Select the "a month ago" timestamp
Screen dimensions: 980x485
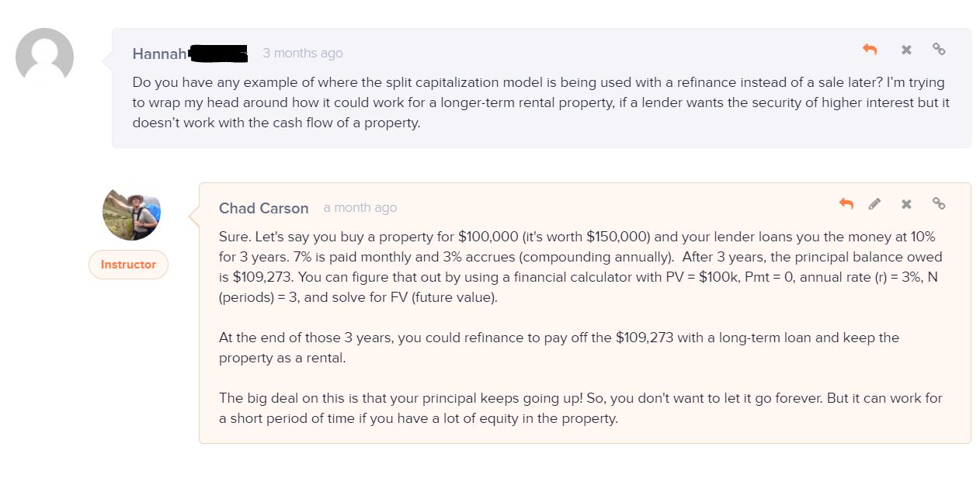pyautogui.click(x=360, y=208)
